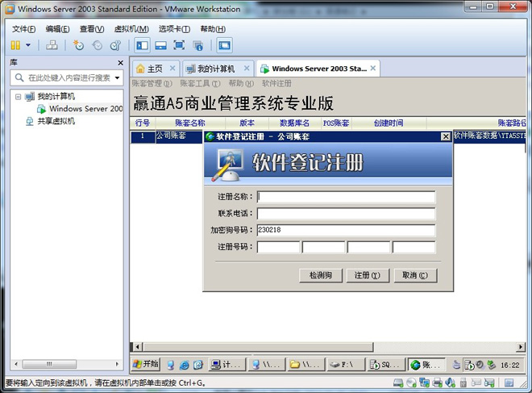Collapse the 我的计算机 tree node
Viewport: 532px width, 393px height.
(19, 97)
